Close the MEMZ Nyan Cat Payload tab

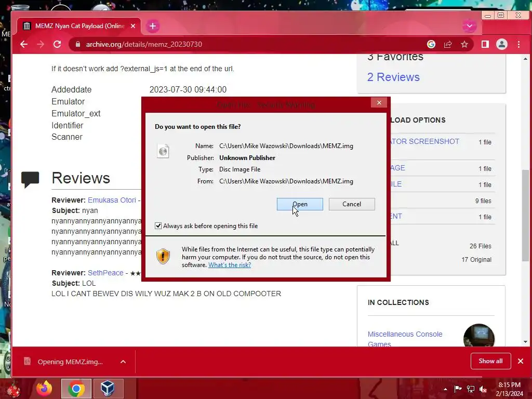(x=133, y=26)
